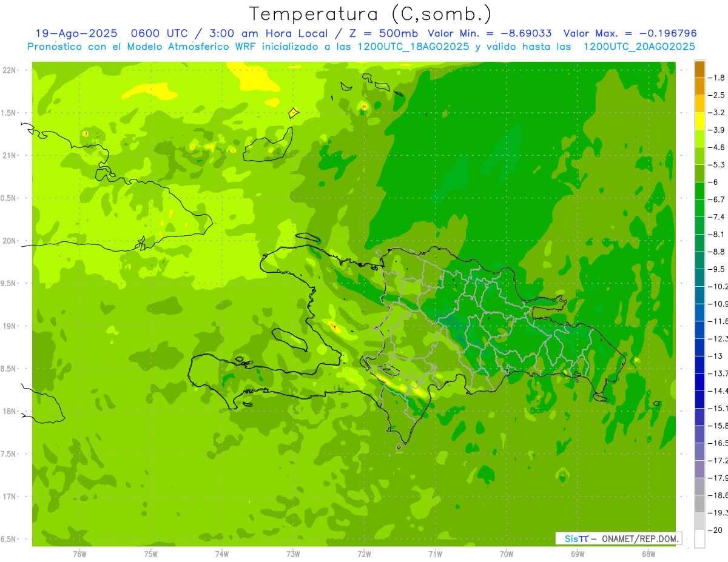
Task: Click the "-5.3" colorbar value
Action: click(716, 165)
